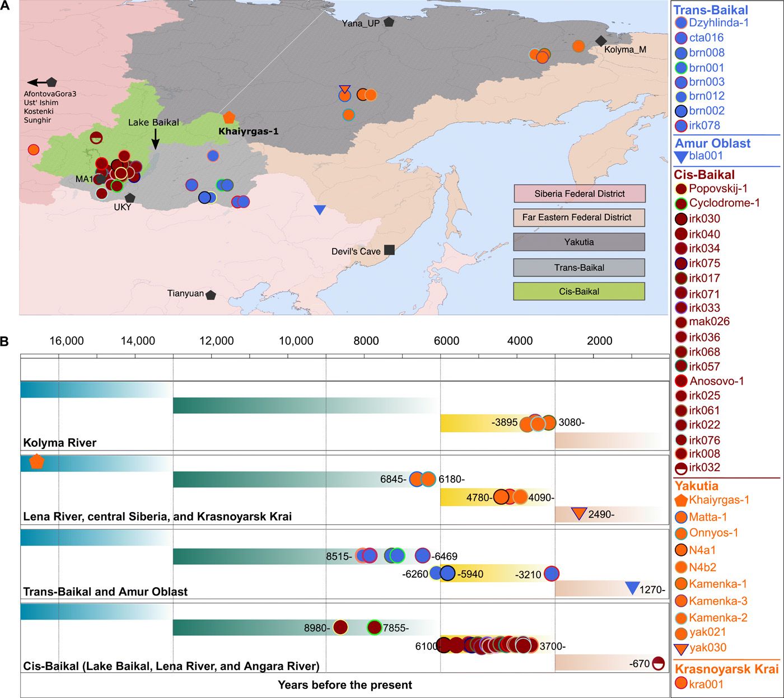Select the orange pentagon on the Lena River timeline

(36, 462)
